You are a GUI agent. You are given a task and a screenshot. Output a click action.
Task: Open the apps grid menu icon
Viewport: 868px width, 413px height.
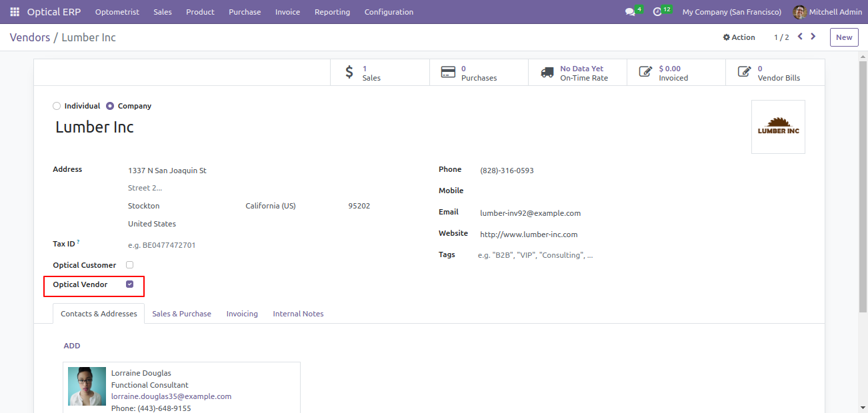[15, 12]
